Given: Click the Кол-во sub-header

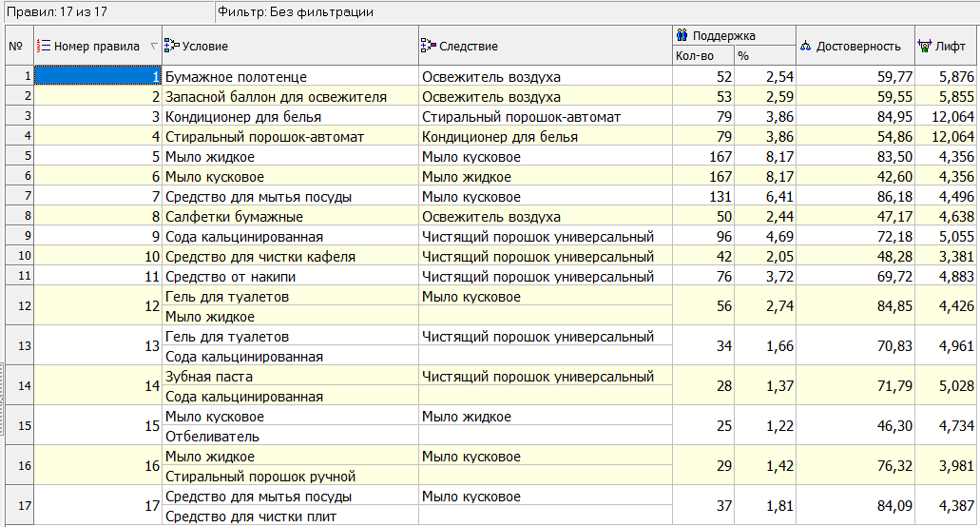Looking at the screenshot, I should point(694,56).
